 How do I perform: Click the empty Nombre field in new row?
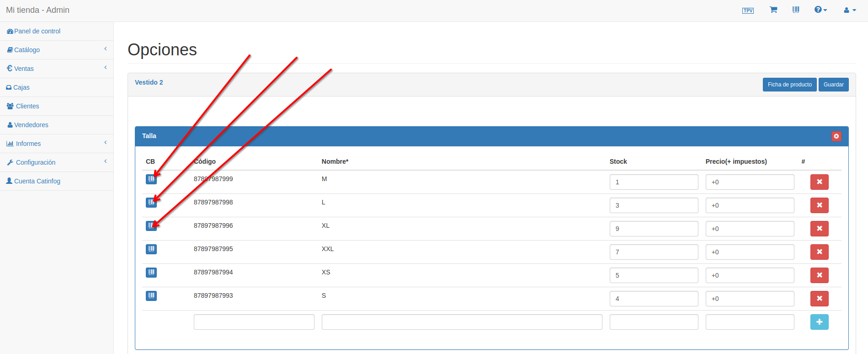462,322
